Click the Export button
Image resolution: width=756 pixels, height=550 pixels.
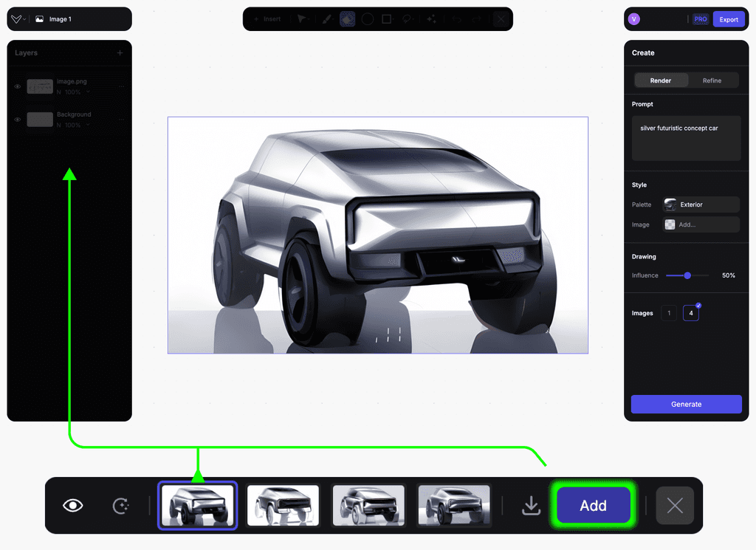click(x=729, y=18)
